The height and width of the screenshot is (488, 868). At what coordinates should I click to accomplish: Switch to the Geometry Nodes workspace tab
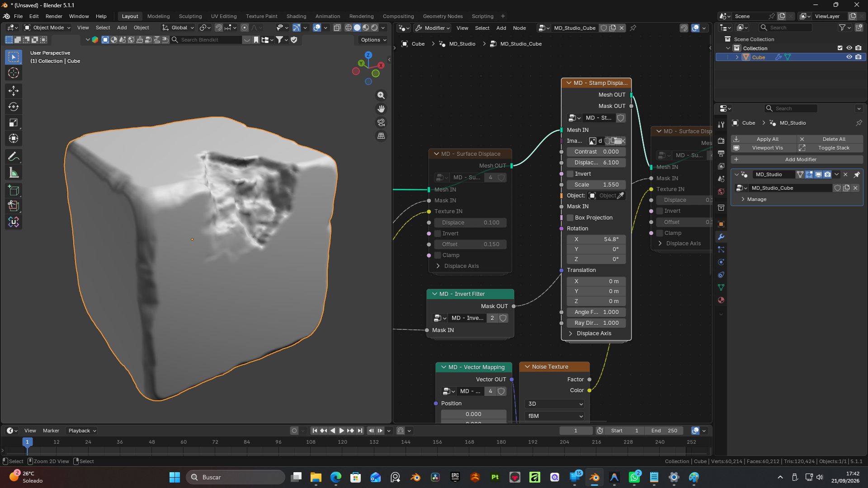[x=443, y=16]
